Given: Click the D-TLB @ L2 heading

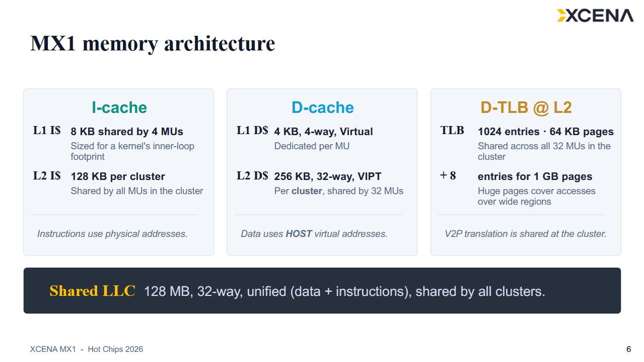Looking at the screenshot, I should coord(526,107).
